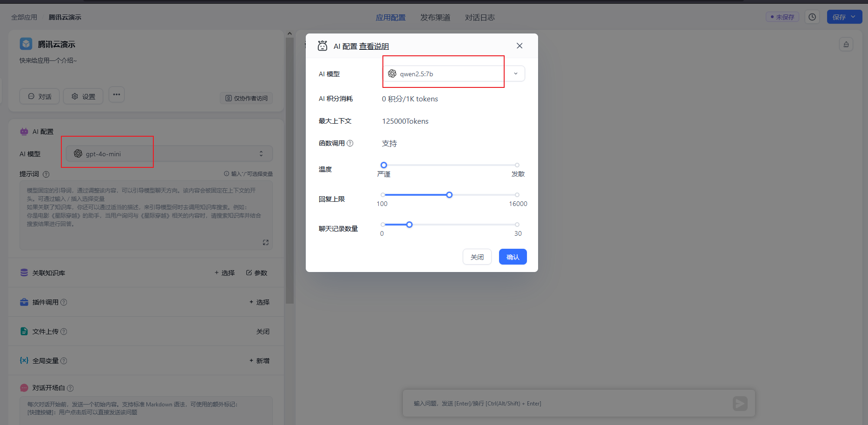Click the robot icon in dialog header
This screenshot has width=868, height=425.
coord(322,46)
